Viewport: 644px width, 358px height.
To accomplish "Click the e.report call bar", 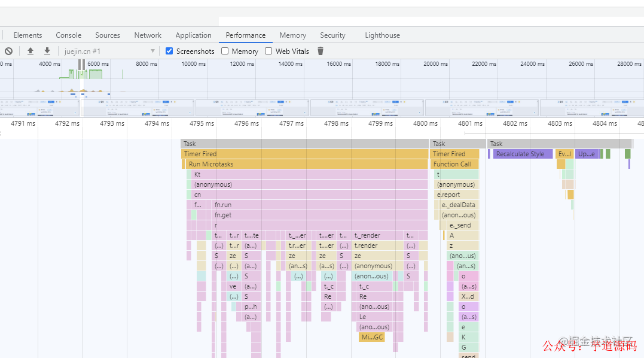I will tap(456, 195).
